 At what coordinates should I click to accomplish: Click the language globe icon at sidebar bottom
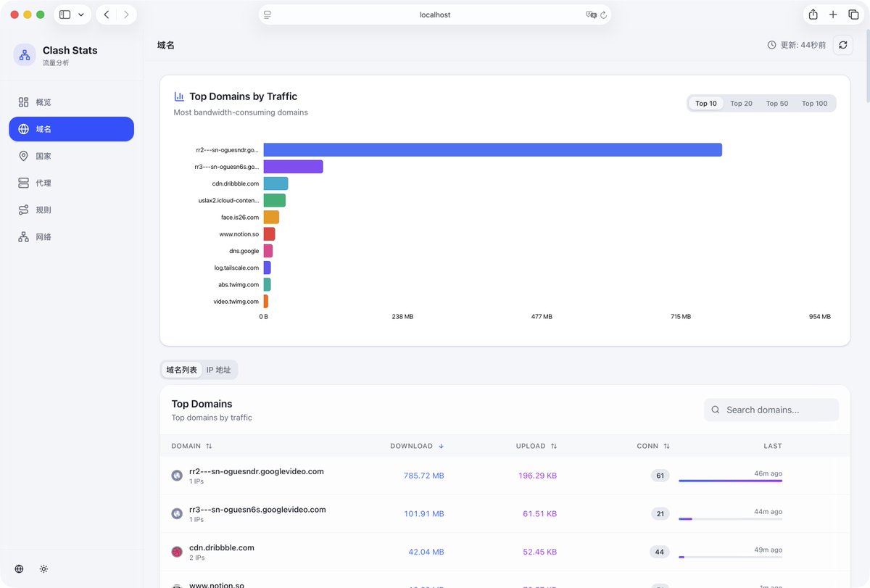pyautogui.click(x=19, y=569)
